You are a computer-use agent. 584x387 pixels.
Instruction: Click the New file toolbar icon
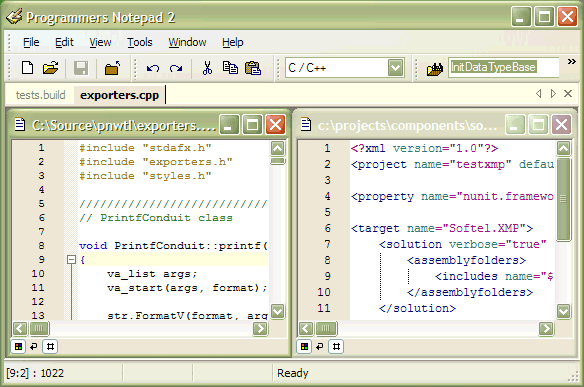click(28, 68)
